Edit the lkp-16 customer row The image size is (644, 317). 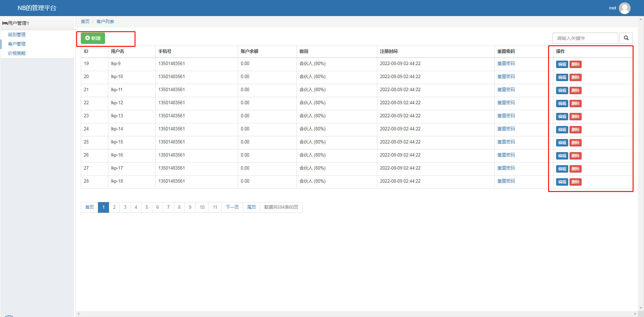[562, 156]
